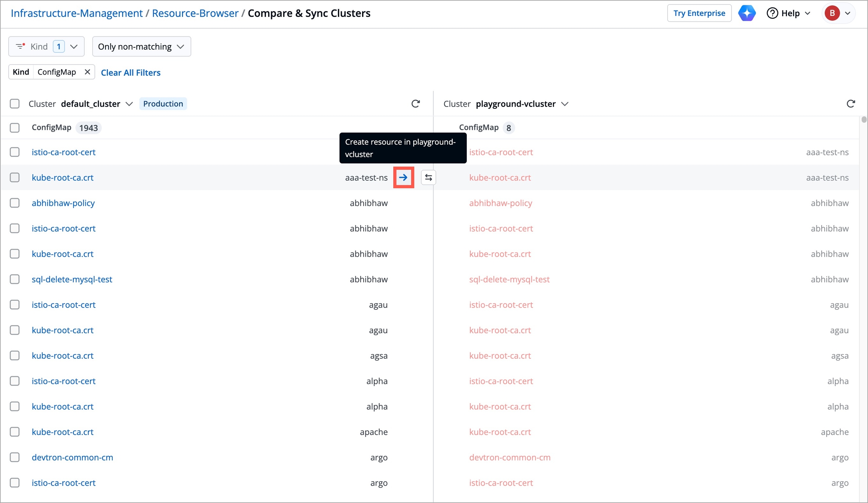Check the ConfigMap group checkbox
868x503 pixels.
click(x=15, y=128)
